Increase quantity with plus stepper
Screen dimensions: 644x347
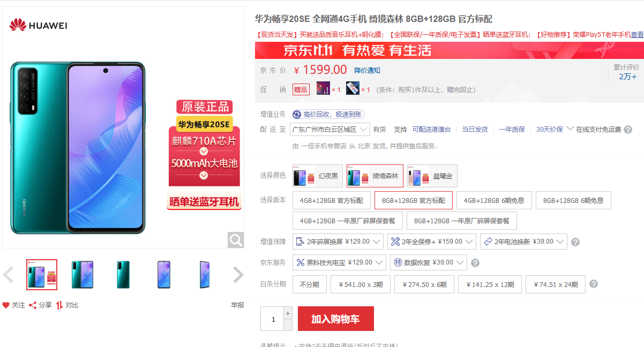coord(288,313)
